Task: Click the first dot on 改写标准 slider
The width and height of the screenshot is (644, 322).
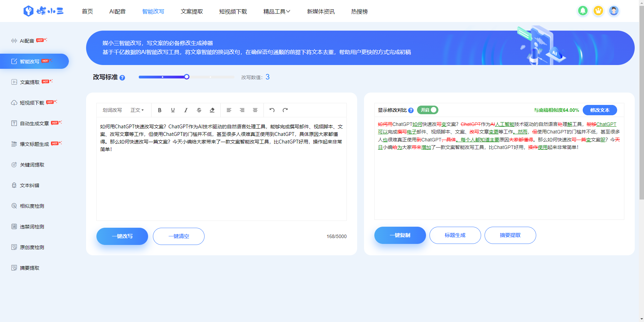Action: coord(163,77)
